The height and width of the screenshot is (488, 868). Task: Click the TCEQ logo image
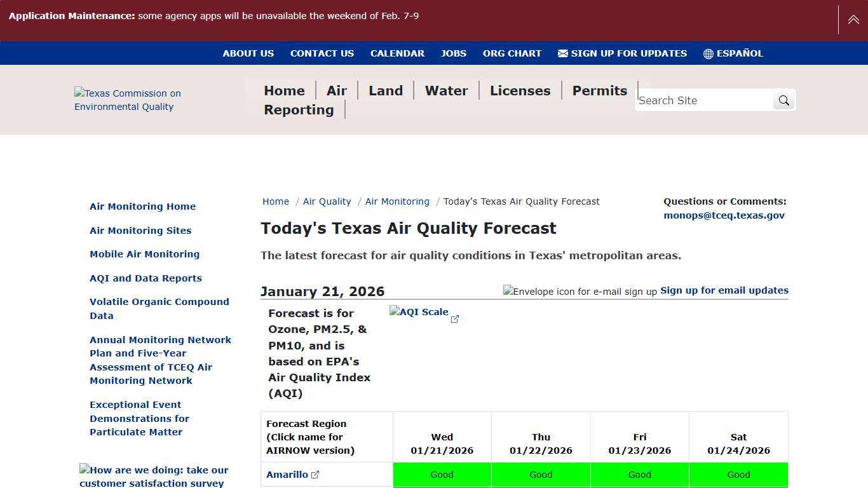point(127,100)
